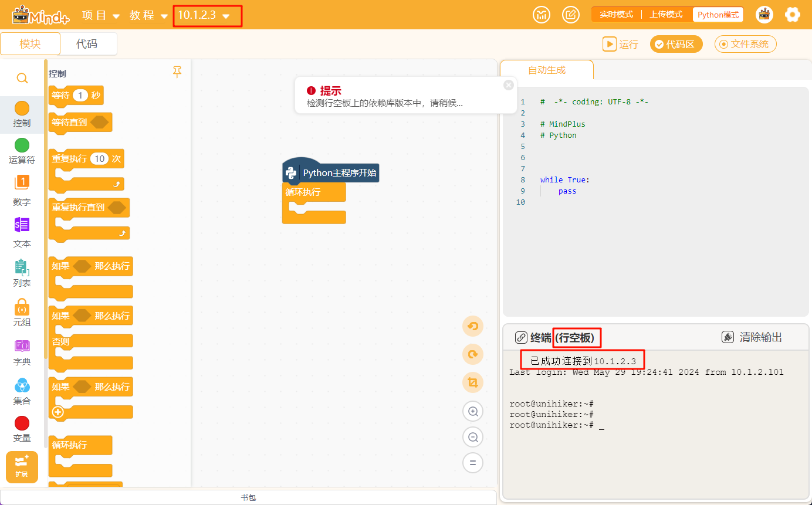Viewport: 812px width, 505px height.
Task: Select the 自动生成 code tab
Action: pyautogui.click(x=547, y=70)
